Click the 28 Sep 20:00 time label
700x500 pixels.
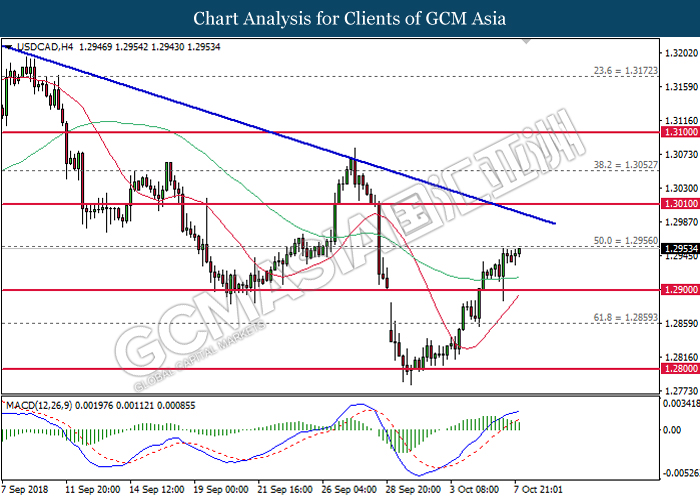coord(413,489)
